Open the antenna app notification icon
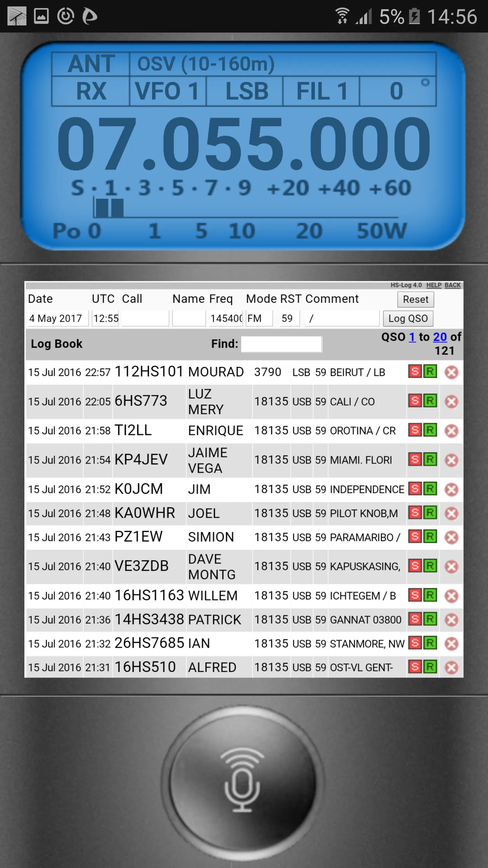Viewport: 488px width, 868px height. coord(17,16)
